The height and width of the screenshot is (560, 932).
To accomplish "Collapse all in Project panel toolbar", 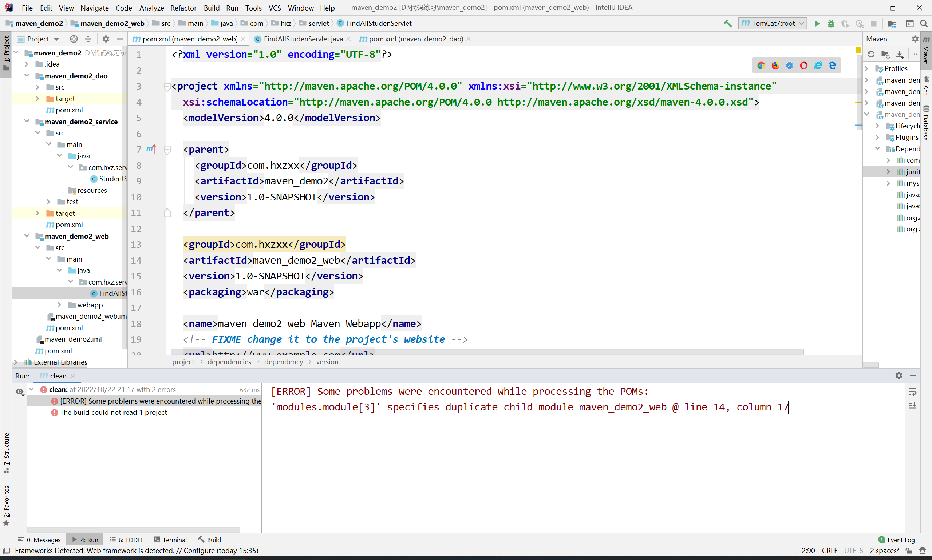I will pyautogui.click(x=88, y=39).
